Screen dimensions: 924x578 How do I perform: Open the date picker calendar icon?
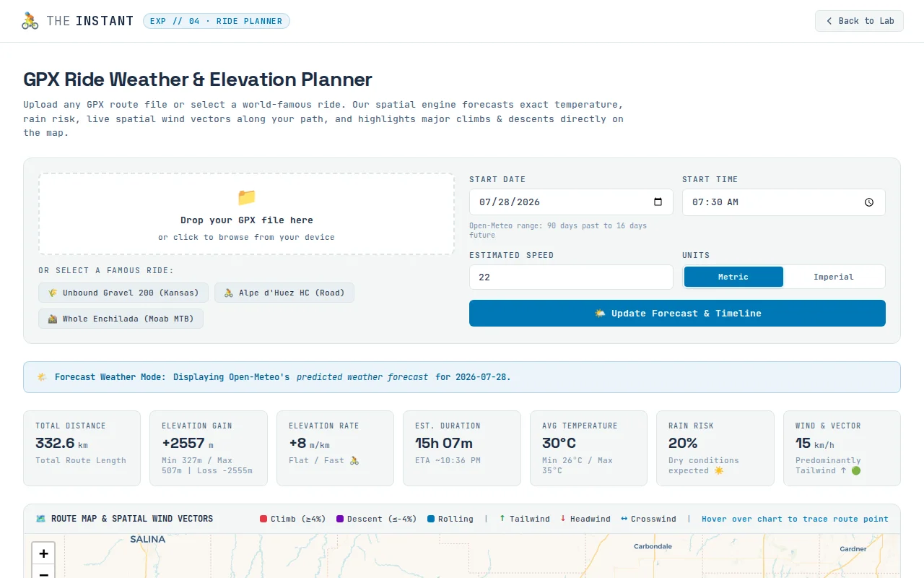[x=658, y=202]
